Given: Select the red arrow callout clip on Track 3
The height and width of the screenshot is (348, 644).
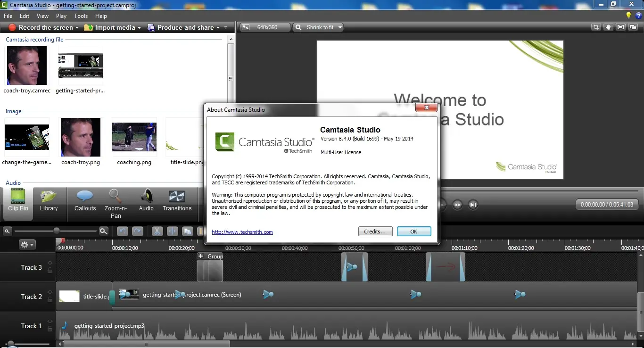Looking at the screenshot, I should (446, 267).
